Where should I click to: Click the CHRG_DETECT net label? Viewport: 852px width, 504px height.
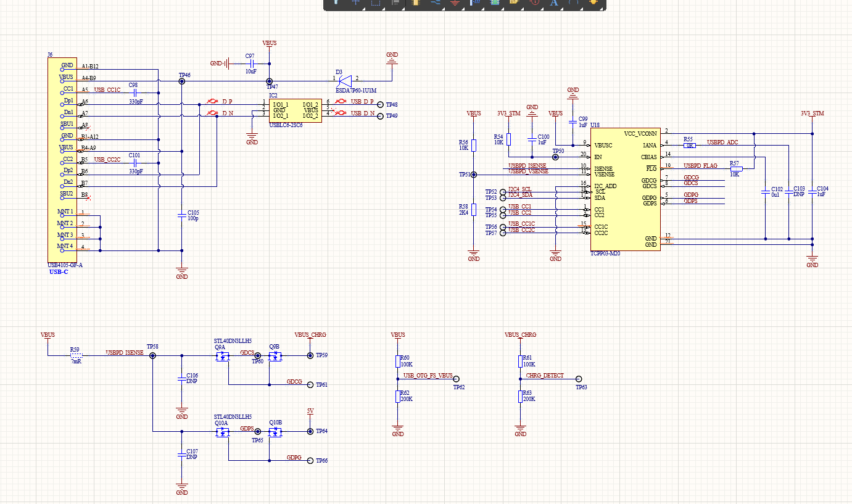(x=545, y=375)
